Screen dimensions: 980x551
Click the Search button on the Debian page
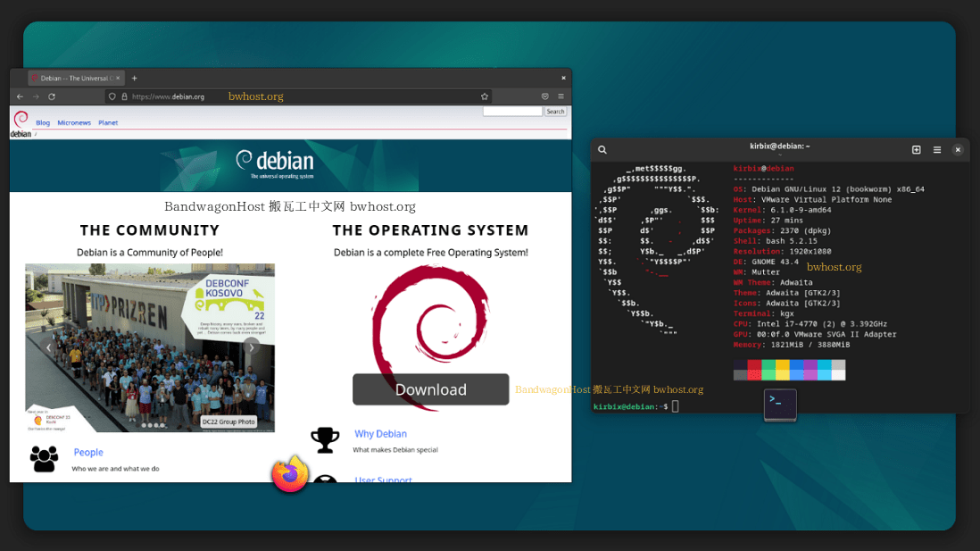(x=556, y=112)
